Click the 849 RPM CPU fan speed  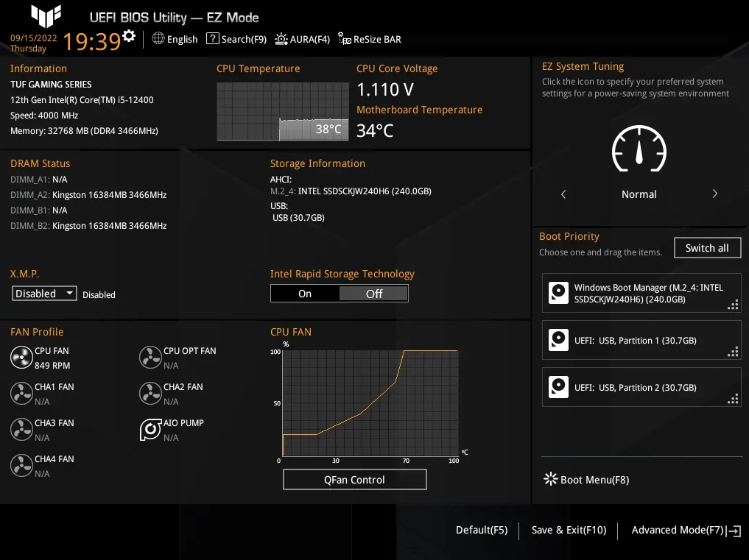(52, 366)
